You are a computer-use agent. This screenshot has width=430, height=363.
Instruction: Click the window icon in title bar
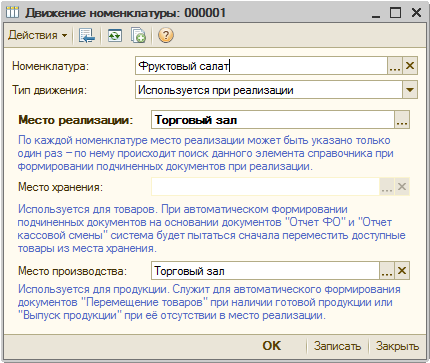tap(13, 13)
